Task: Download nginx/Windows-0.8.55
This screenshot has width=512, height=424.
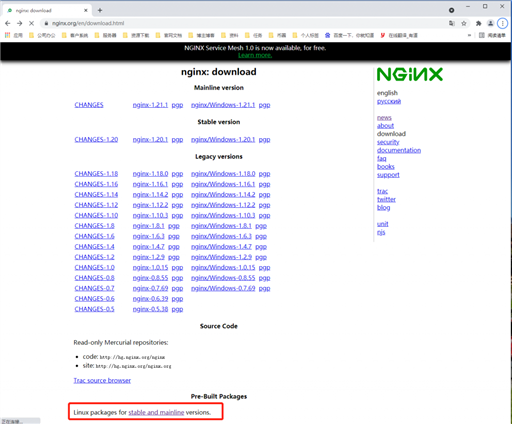Action: pyautogui.click(x=223, y=278)
